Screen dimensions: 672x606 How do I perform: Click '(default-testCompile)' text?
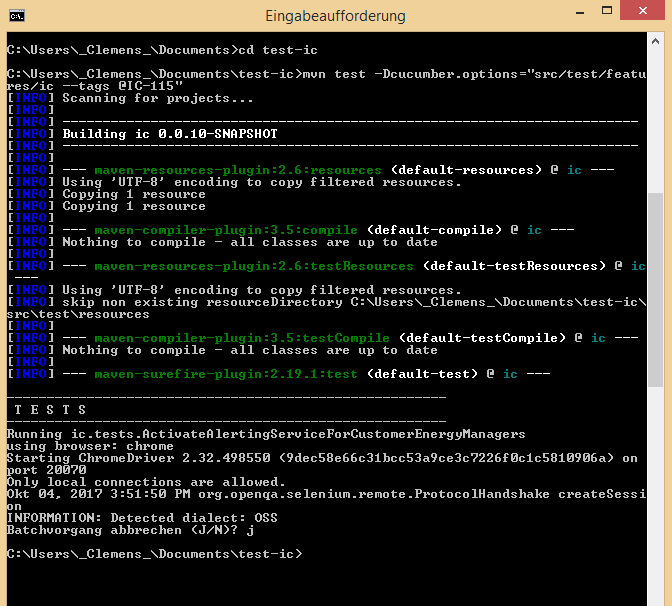pyautogui.click(x=482, y=338)
